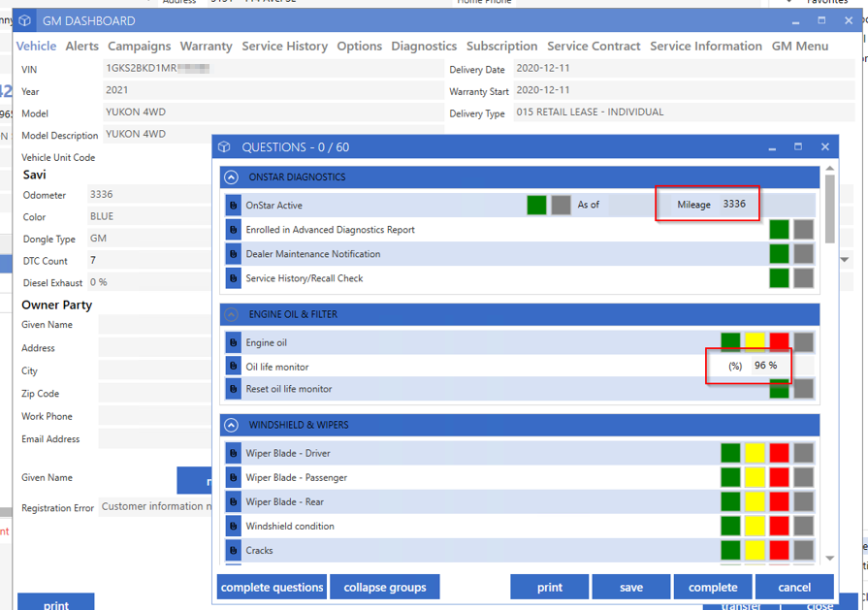
Task: Click the questions list scrollbar thumb
Action: click(830, 209)
